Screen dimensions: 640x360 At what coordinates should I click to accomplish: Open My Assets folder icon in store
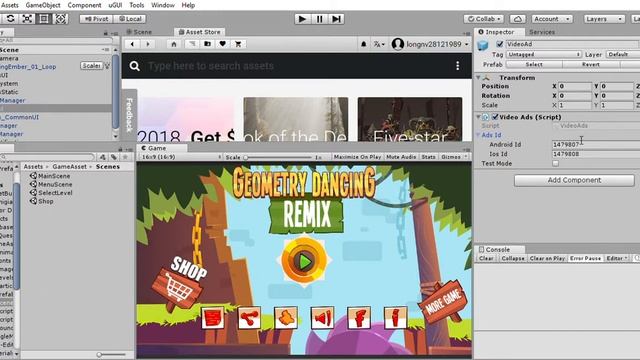[207, 44]
